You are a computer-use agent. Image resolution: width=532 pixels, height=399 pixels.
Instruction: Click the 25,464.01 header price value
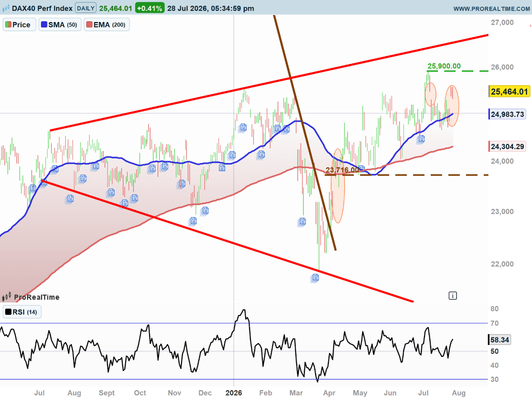pos(115,8)
